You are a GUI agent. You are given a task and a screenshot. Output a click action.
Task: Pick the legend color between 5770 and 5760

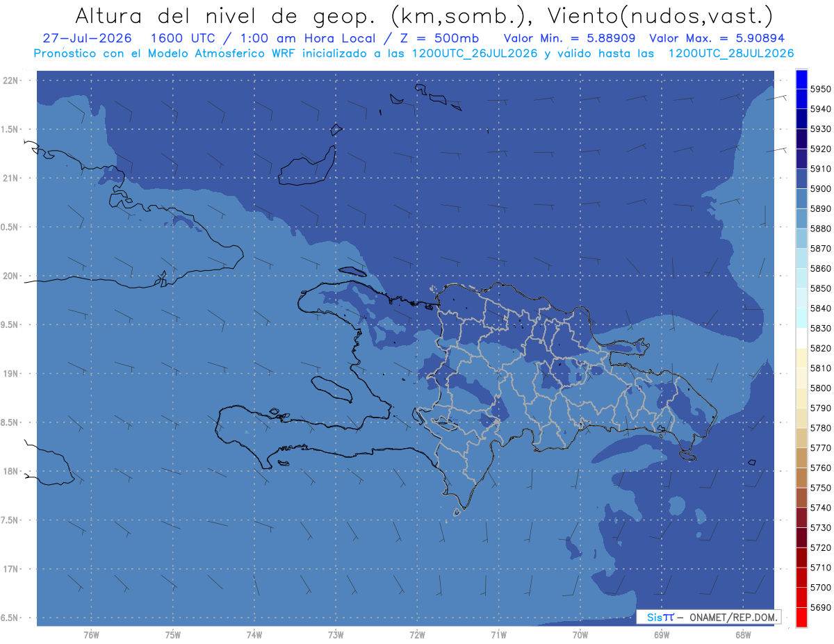point(801,458)
